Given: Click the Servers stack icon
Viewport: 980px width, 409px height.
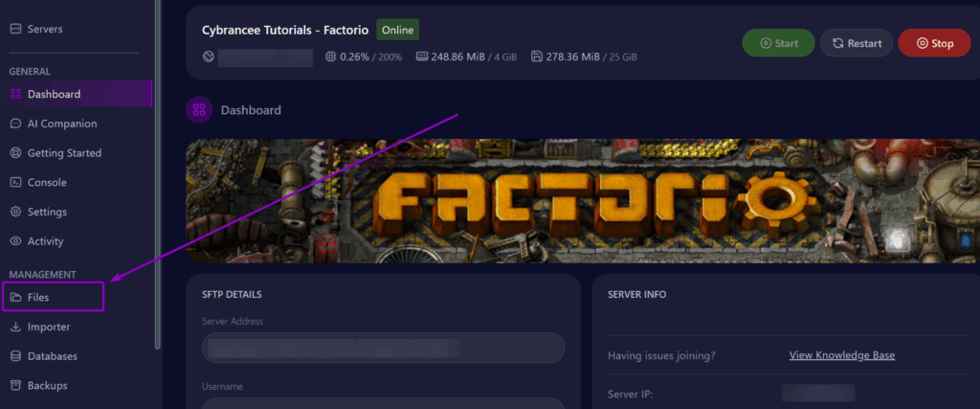Looking at the screenshot, I should point(16,29).
